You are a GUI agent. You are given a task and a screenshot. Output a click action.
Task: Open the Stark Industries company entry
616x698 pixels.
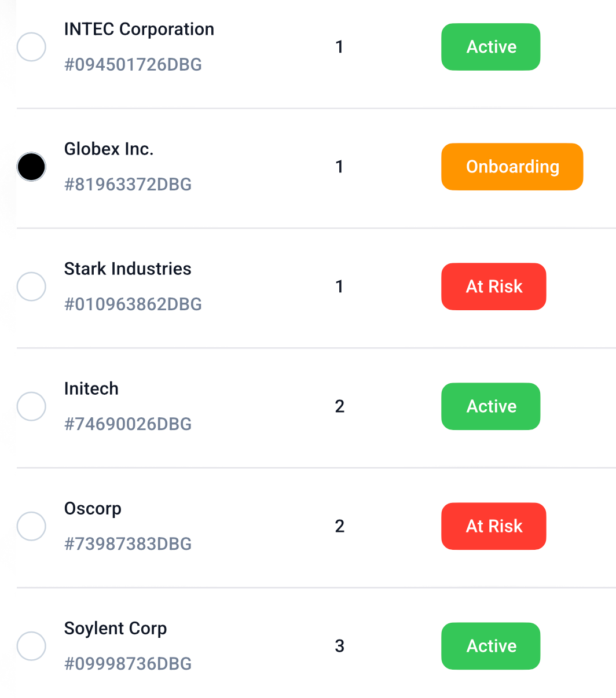128,269
